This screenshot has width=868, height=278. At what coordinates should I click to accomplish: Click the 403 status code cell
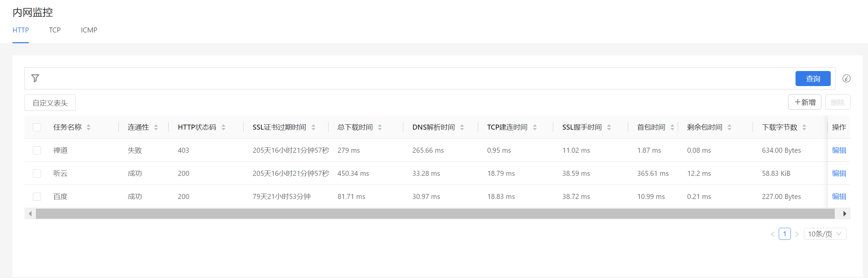[x=183, y=150]
